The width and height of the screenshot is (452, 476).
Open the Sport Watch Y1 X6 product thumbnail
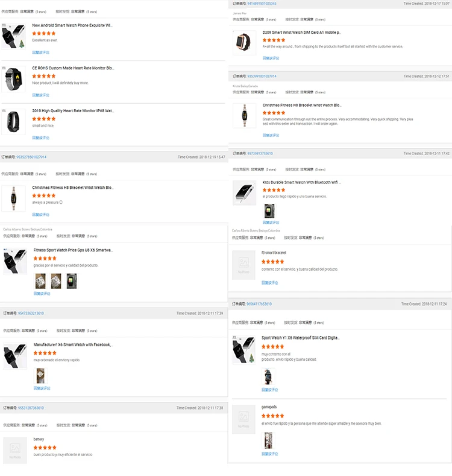[x=244, y=350]
